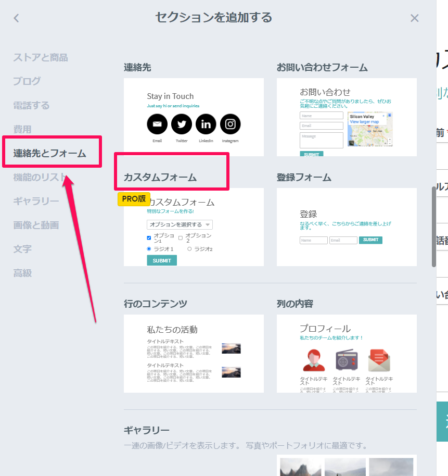Image resolution: width=448 pixels, height=476 pixels.
Task: Close the セクションを追加する panel
Action: [x=414, y=18]
